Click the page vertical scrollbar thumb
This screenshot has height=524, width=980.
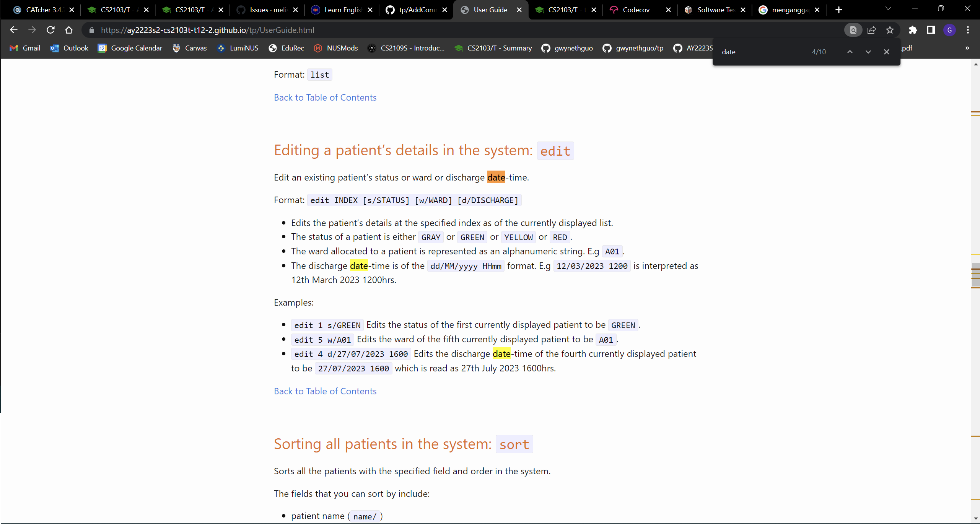975,275
